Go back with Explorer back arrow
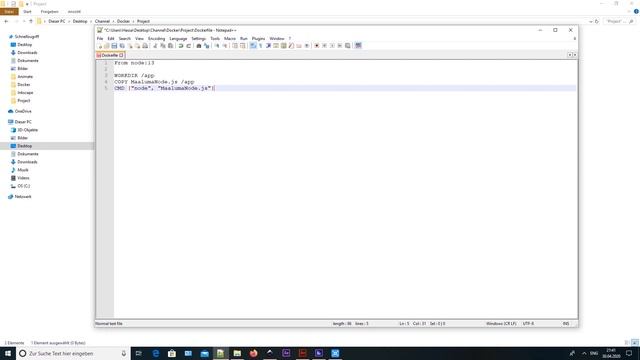Viewport: 640px width, 360px height. tap(6, 21)
